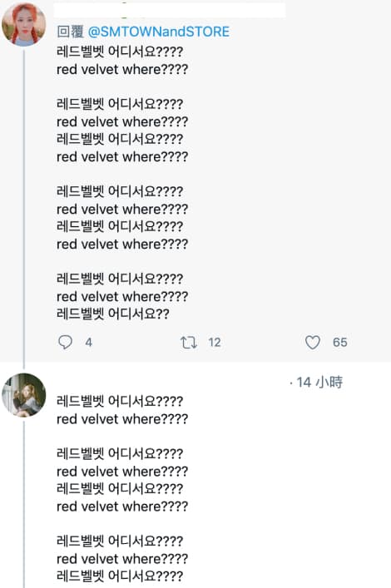The height and width of the screenshot is (588, 391).
Task: Click first tweet's first Korean text line
Action: (120, 52)
